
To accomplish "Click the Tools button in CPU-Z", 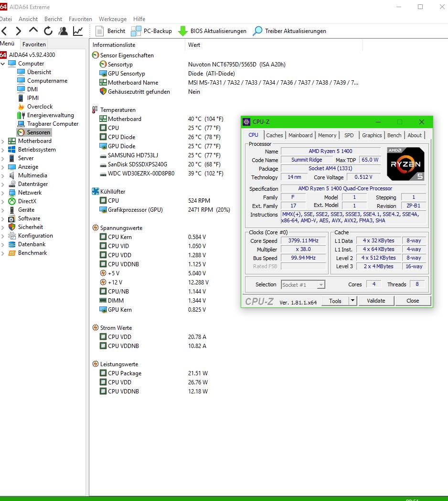I will click(x=335, y=301).
